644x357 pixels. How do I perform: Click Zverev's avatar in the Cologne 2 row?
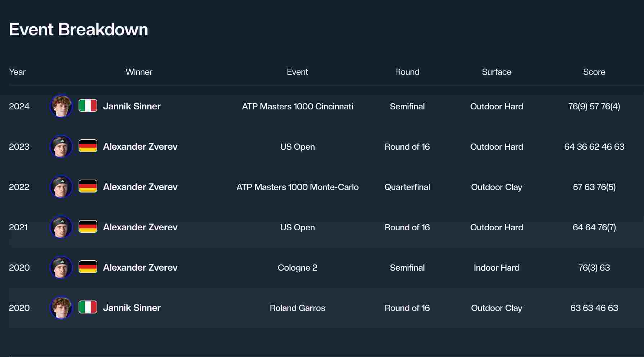(61, 267)
